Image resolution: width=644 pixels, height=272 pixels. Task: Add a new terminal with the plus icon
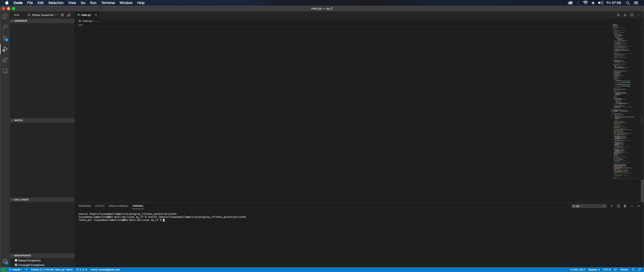click(612, 206)
